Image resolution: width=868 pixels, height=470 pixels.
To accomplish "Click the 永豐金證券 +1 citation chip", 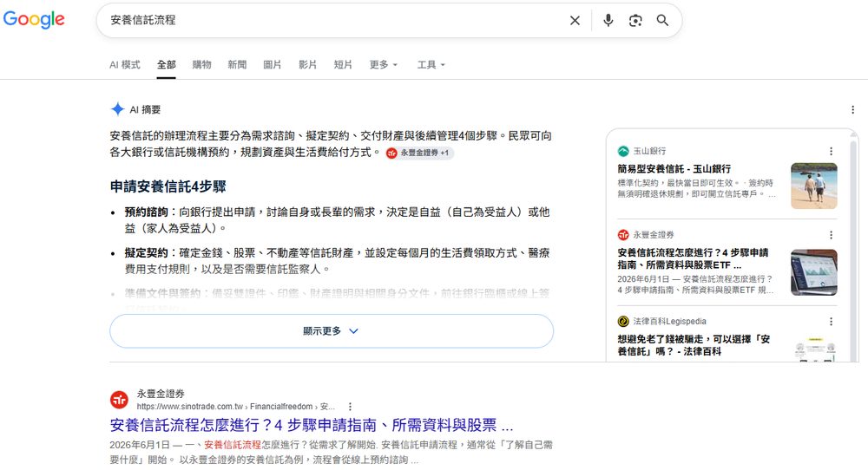I will point(418,153).
